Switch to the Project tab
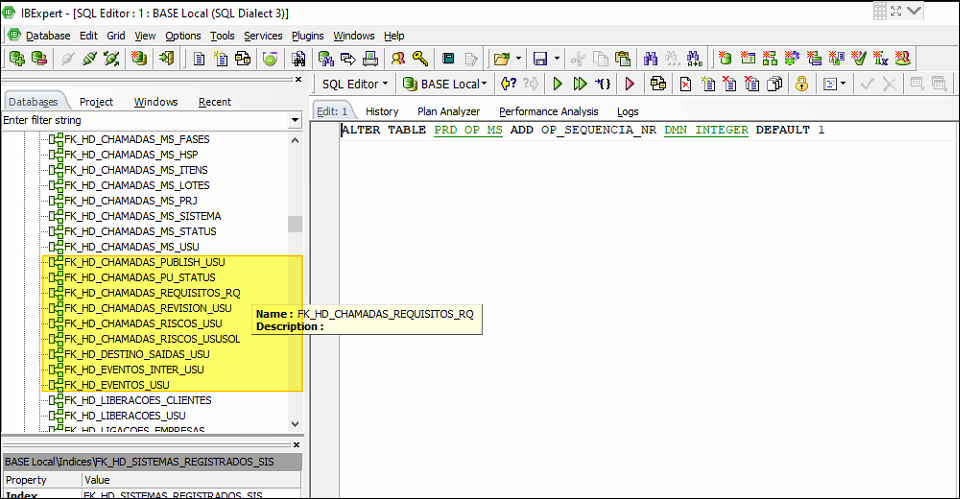This screenshot has width=960, height=499. pos(96,102)
